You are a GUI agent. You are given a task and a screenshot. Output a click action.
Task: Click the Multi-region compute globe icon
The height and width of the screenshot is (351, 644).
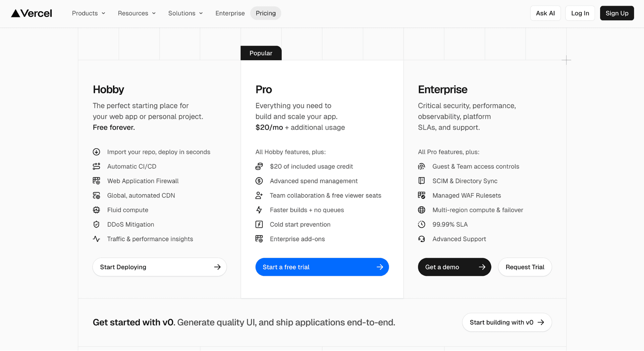(x=421, y=210)
